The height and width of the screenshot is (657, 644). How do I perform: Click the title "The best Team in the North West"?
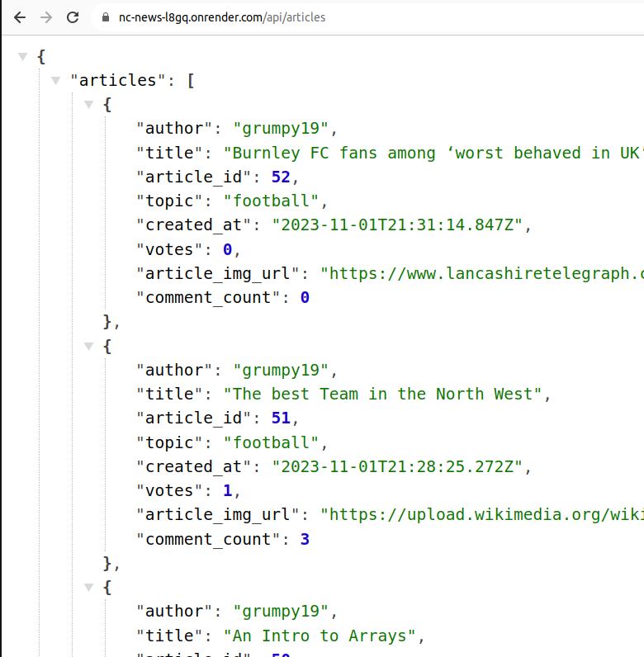pos(383,395)
